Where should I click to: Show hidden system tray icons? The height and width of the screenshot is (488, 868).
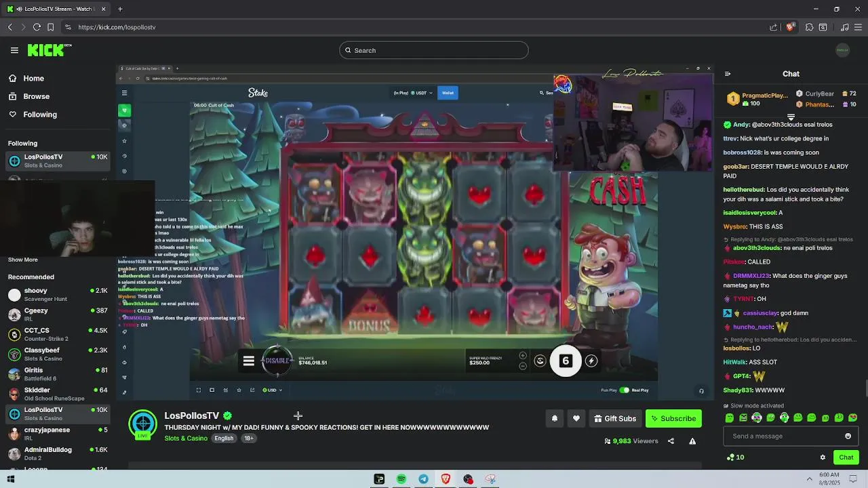pyautogui.click(x=809, y=479)
